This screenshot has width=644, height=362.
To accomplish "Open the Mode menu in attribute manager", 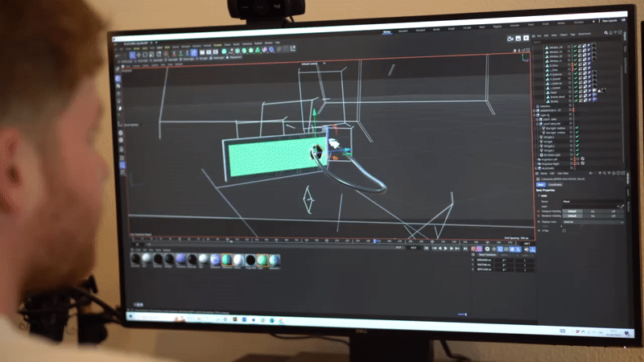I will click(x=544, y=174).
